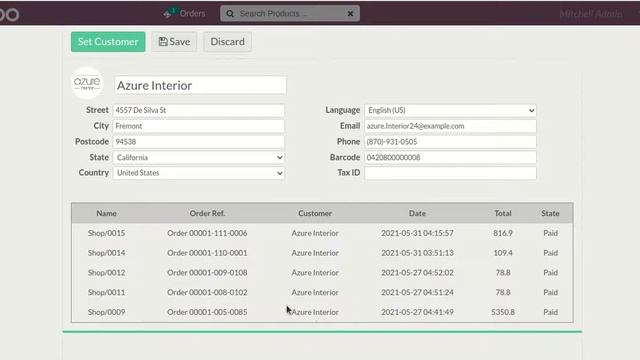
Task: Click the search magnifier icon
Action: pos(230,13)
